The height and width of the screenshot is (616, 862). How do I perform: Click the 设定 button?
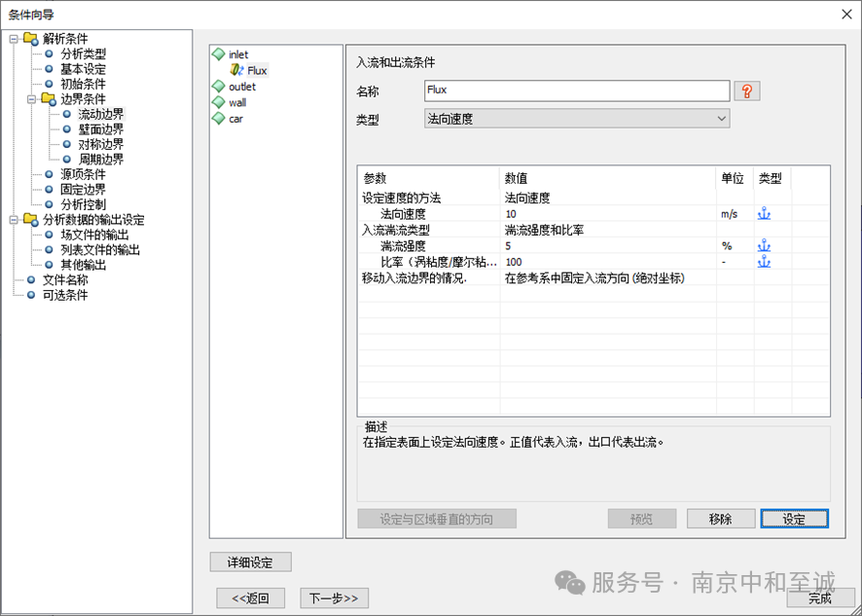[794, 519]
